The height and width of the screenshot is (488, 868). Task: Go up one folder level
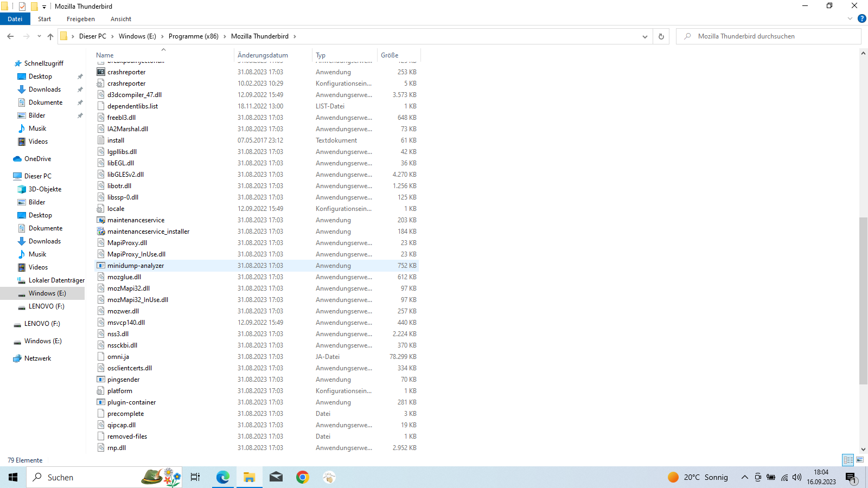click(50, 36)
